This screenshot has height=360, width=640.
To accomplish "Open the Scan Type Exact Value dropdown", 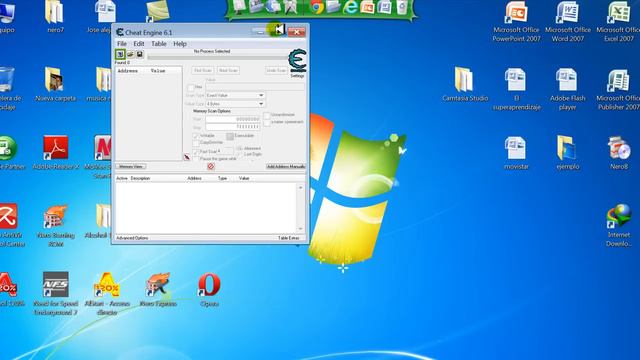I will pyautogui.click(x=235, y=95).
